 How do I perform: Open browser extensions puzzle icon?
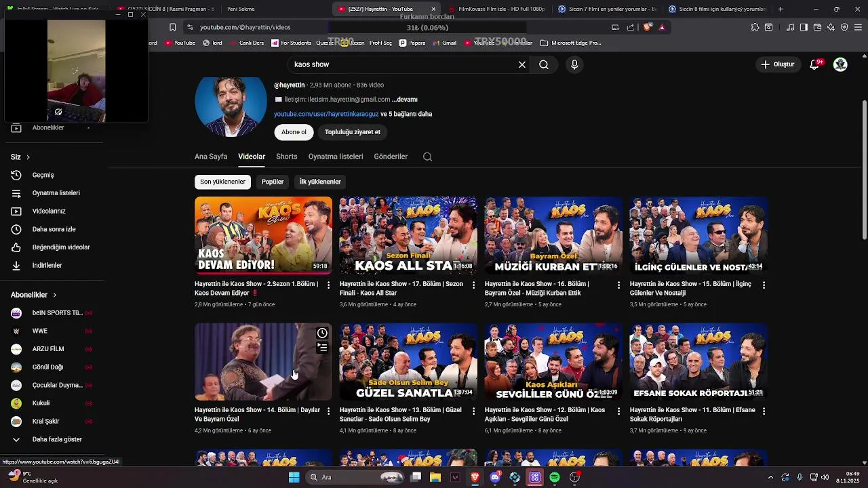pos(755,27)
